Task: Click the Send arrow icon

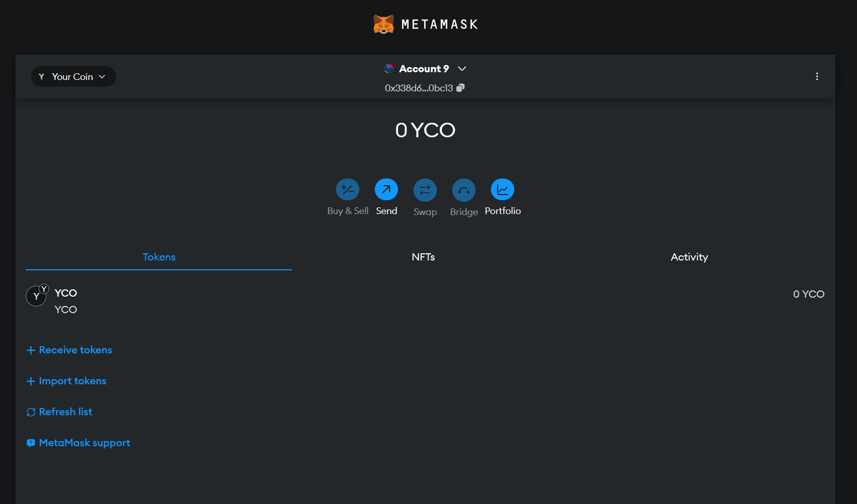Action: pyautogui.click(x=386, y=190)
